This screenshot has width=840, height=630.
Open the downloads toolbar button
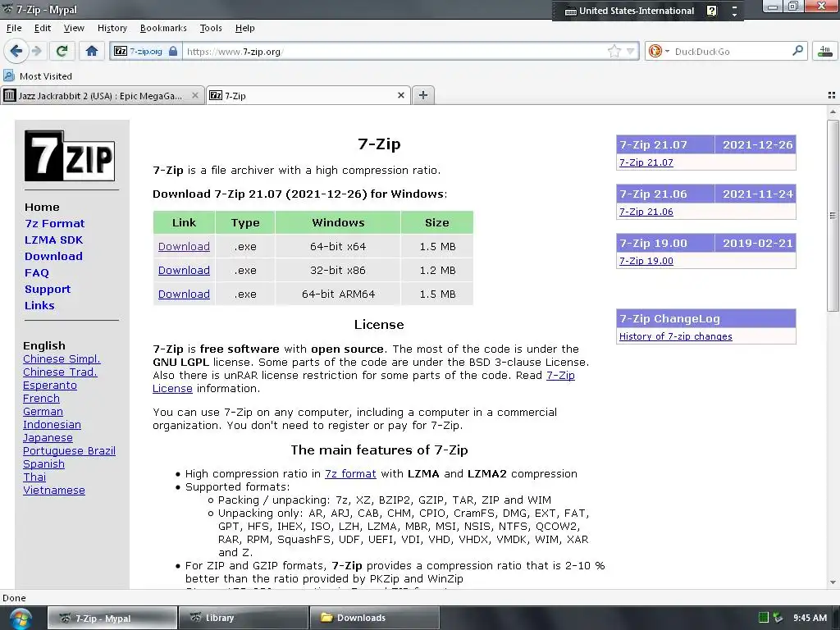coord(824,52)
